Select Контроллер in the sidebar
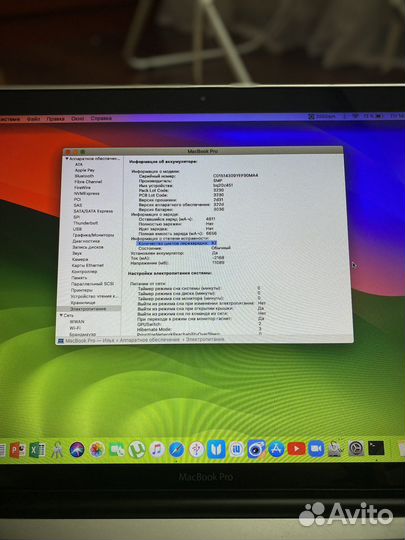This screenshot has height=540, width=405. 84,271
